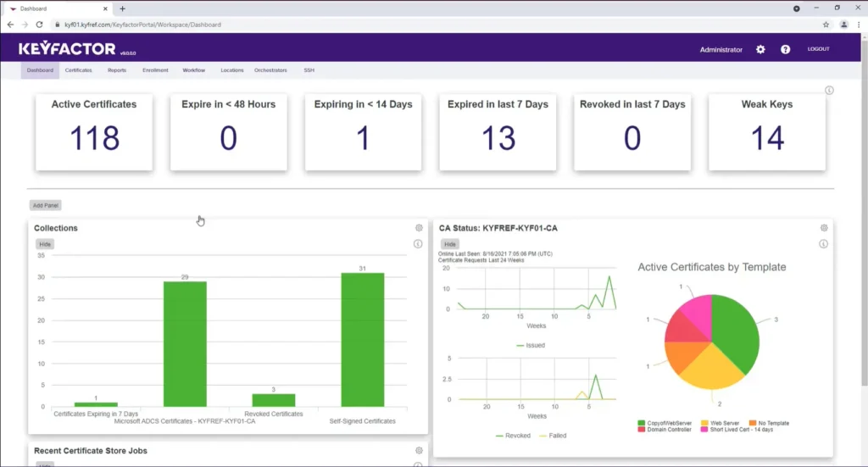Screen dimensions: 868x467
Task: Close the Dashboard browser tab
Action: click(105, 8)
